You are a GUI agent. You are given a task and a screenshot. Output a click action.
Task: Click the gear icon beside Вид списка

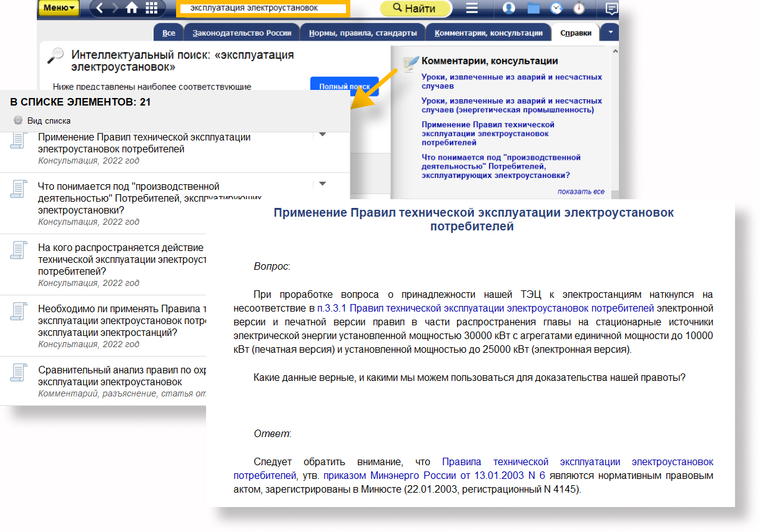(x=18, y=121)
